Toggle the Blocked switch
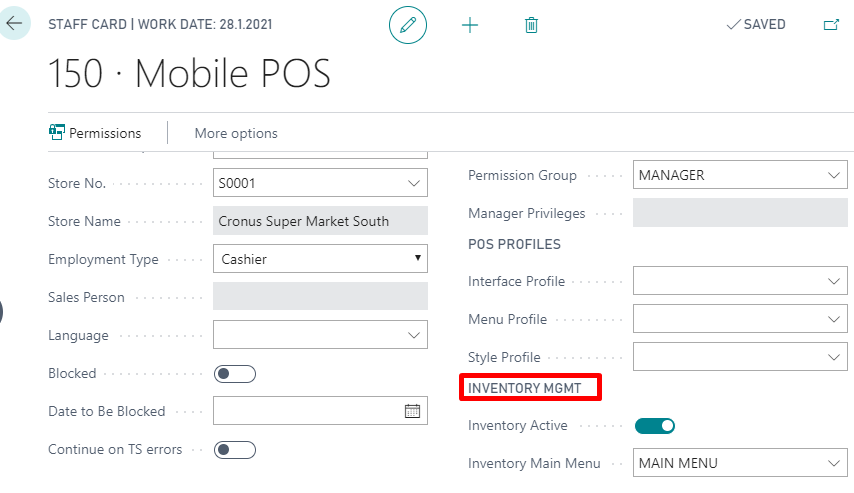854x493 pixels. point(235,374)
